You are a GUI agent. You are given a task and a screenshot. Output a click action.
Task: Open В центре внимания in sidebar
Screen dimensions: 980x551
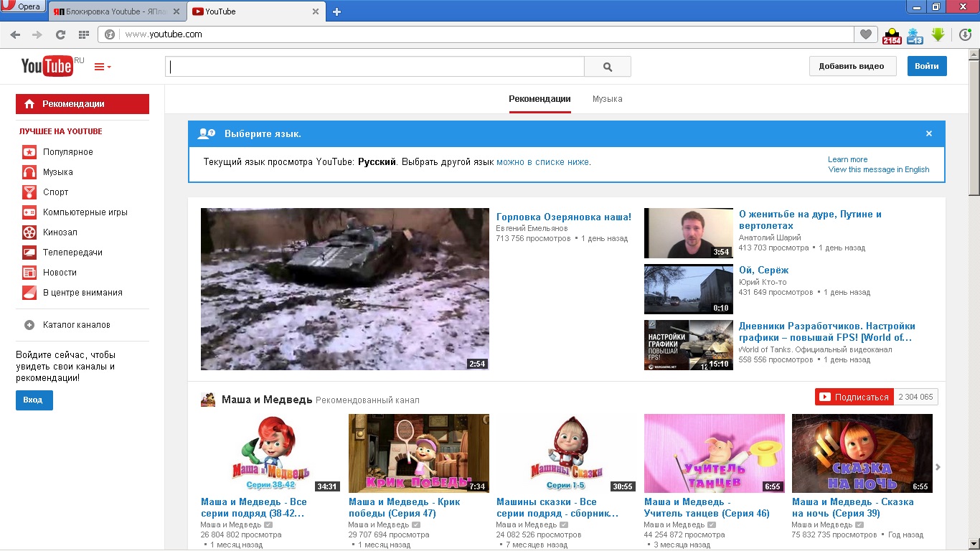[x=83, y=293]
